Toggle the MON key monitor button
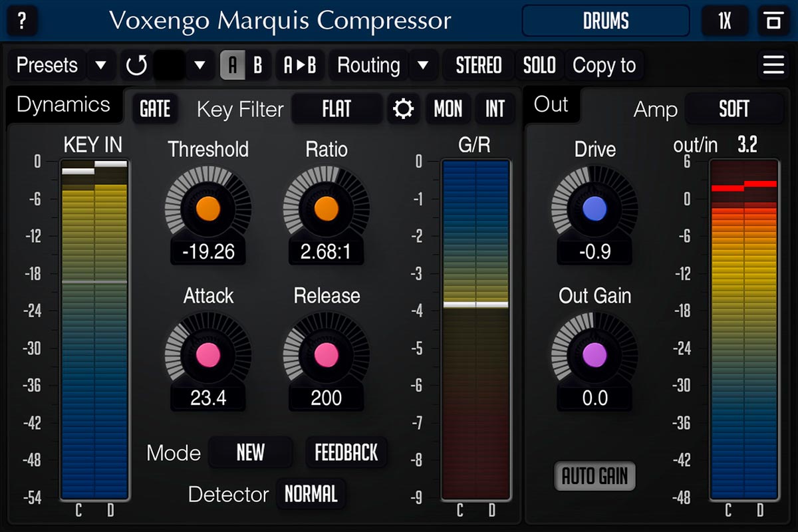This screenshot has height=532, width=798. click(448, 108)
